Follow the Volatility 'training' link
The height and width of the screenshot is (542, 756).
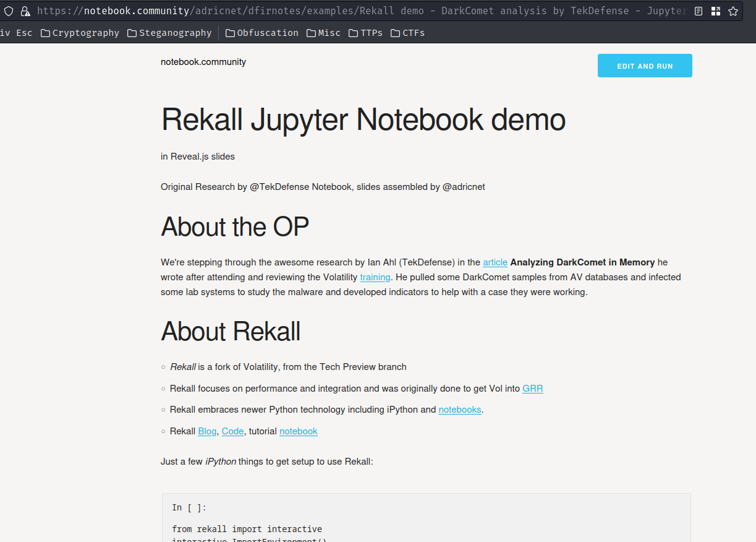pyautogui.click(x=375, y=277)
